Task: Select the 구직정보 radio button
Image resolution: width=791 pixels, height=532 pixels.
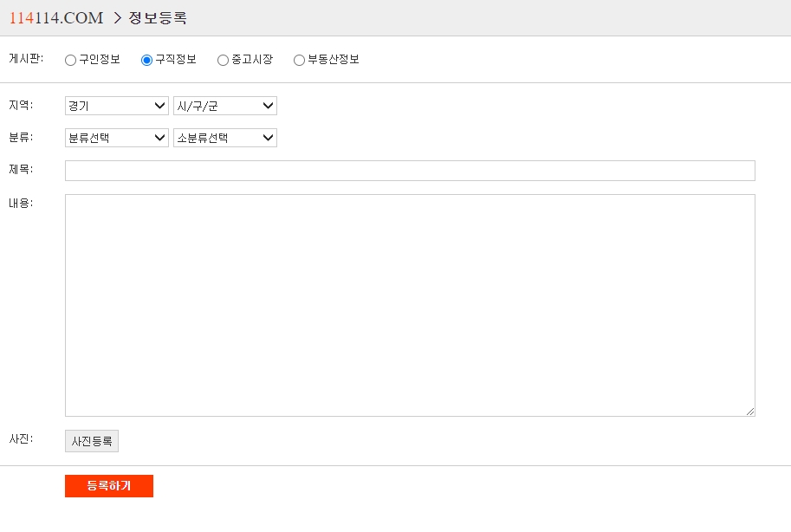Action: click(x=146, y=60)
